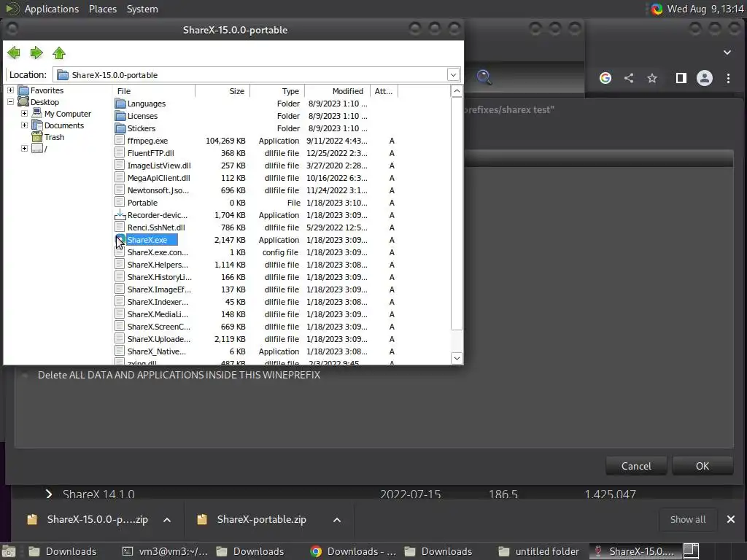Select the Portable file icon
This screenshot has height=560, width=747.
point(120,203)
